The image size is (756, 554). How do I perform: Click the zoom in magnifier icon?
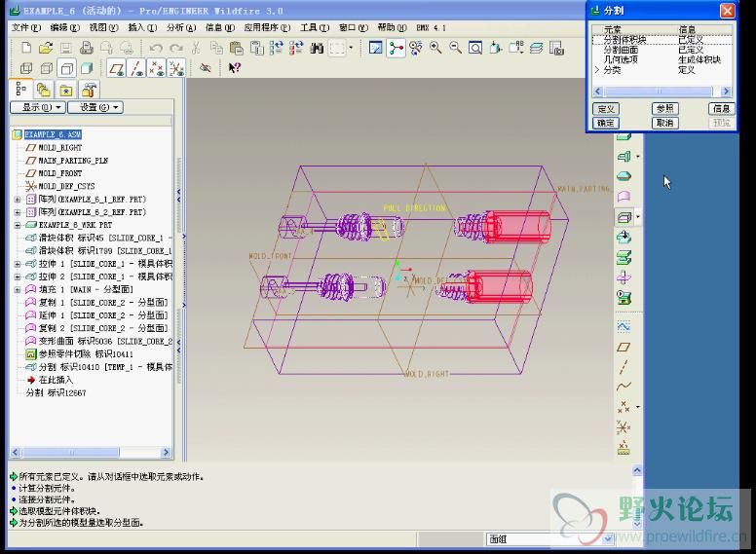point(435,48)
